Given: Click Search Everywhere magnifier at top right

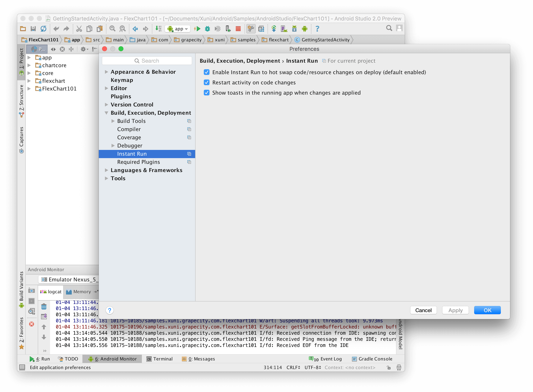Looking at the screenshot, I should (389, 28).
